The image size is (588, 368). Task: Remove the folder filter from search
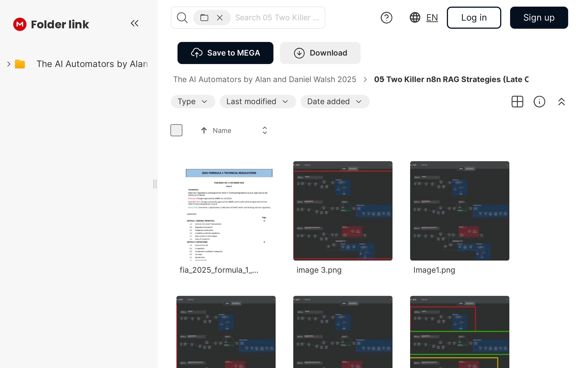(x=220, y=18)
